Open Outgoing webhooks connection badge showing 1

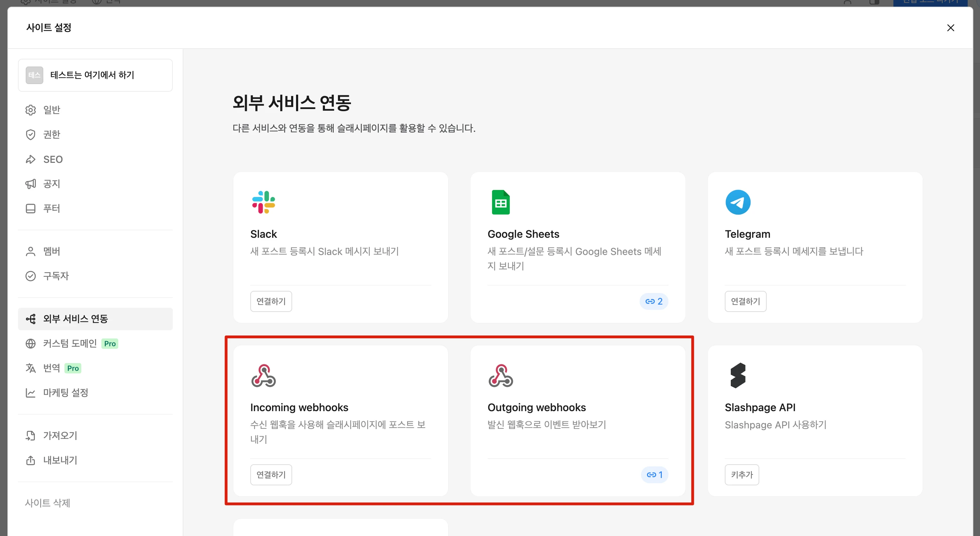(654, 475)
